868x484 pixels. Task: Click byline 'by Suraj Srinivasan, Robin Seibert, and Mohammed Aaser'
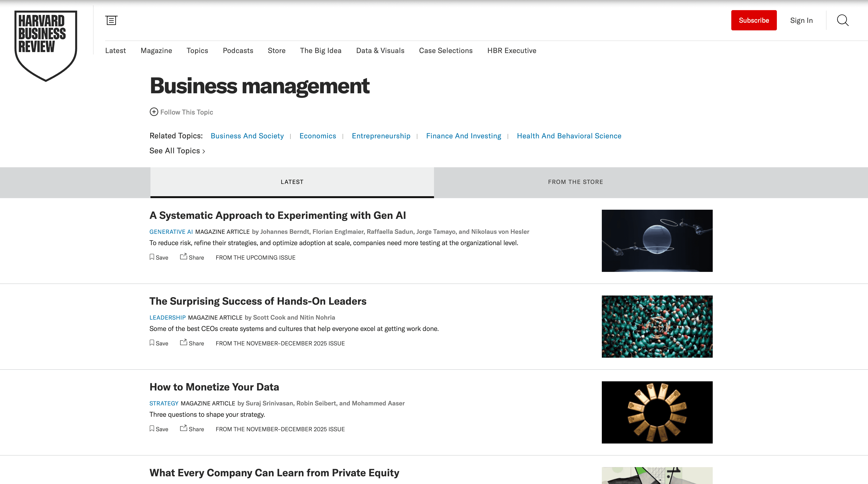tap(321, 403)
